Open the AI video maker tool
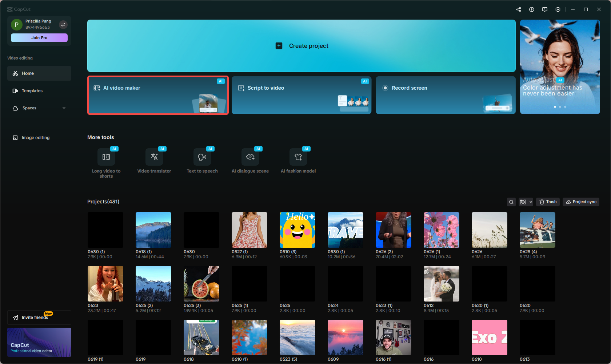The height and width of the screenshot is (364, 611). 158,95
